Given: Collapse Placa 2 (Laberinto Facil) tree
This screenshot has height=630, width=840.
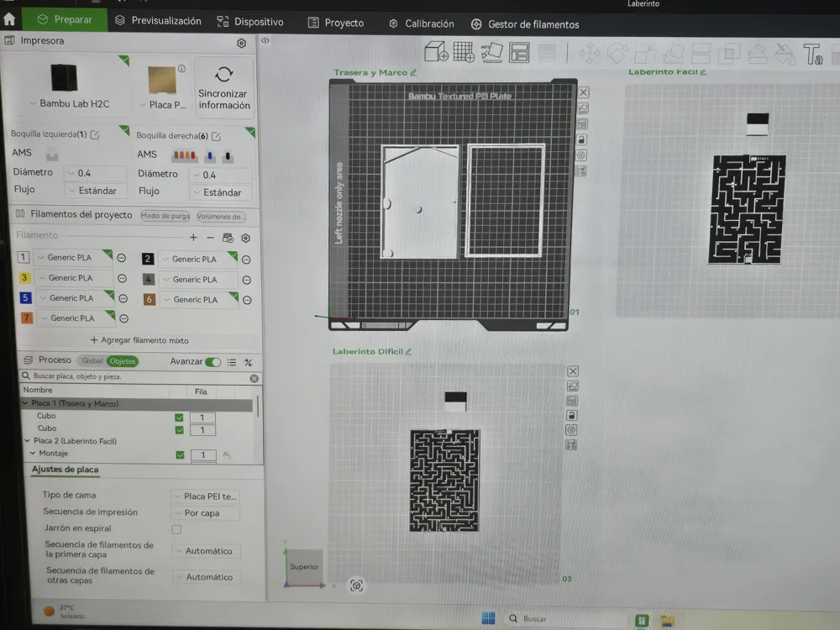Looking at the screenshot, I should click(28, 440).
